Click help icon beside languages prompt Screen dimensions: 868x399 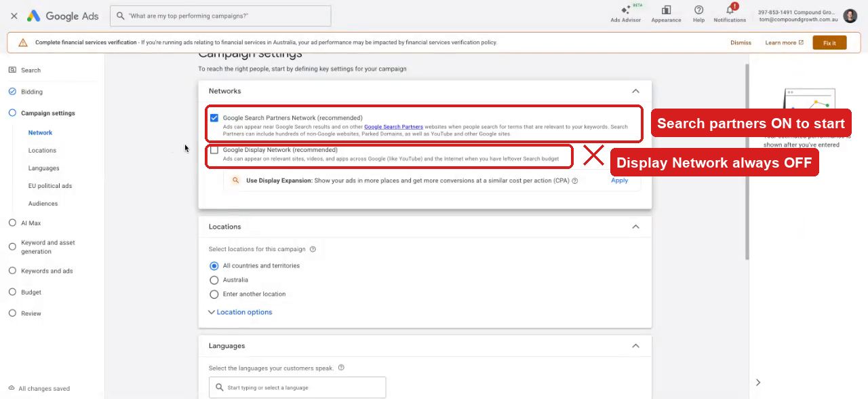(341, 368)
